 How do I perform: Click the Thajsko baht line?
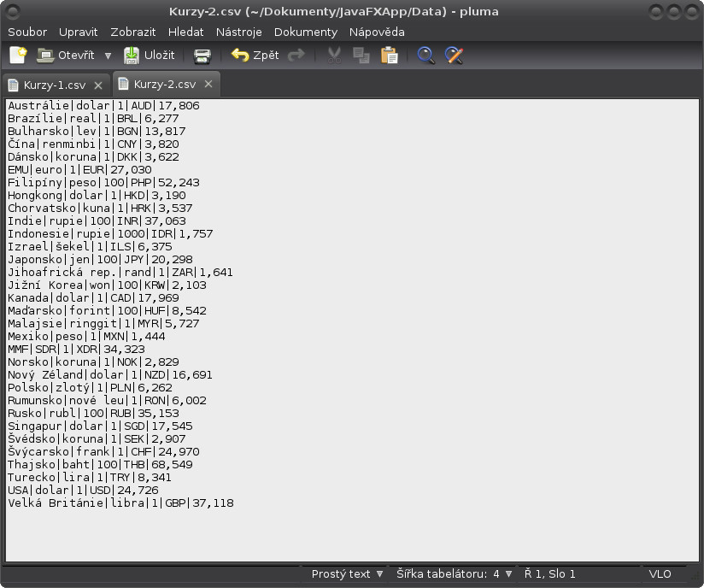[x=100, y=464]
